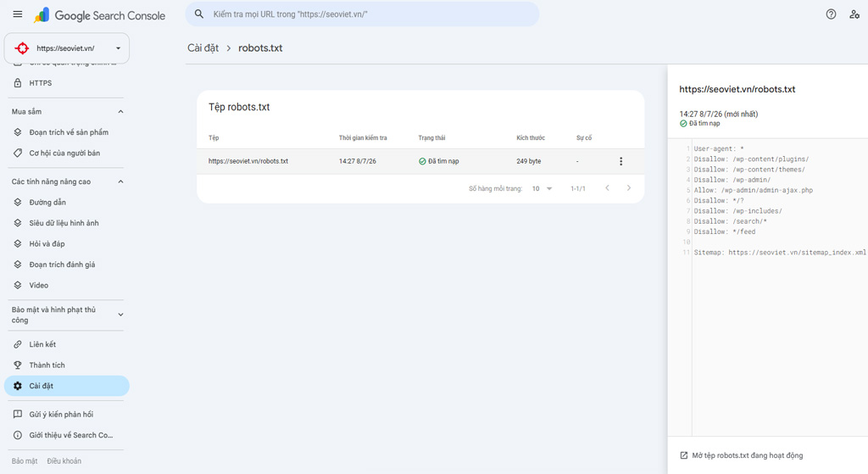Click the Cơ hội của người bán tag icon
868x474 pixels.
(18, 153)
